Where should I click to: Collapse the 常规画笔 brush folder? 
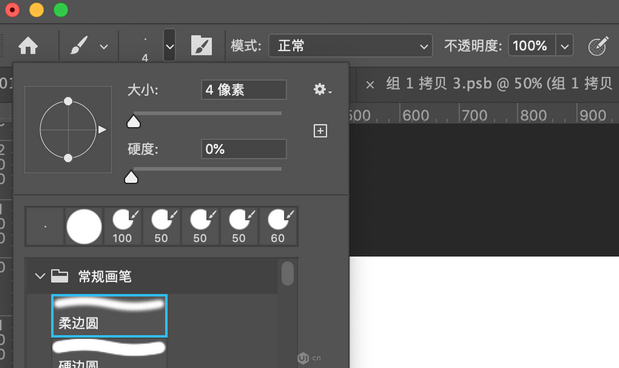pos(40,276)
